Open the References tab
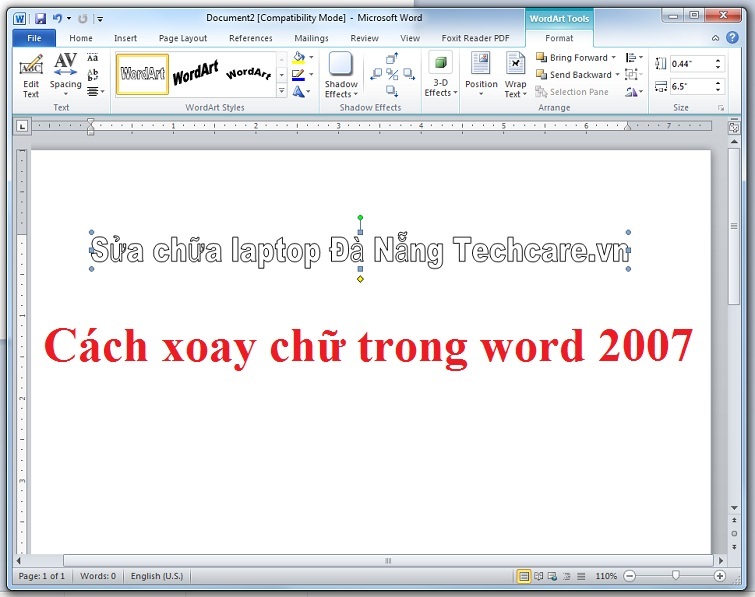Screen dimensions: 755x597 (250, 38)
